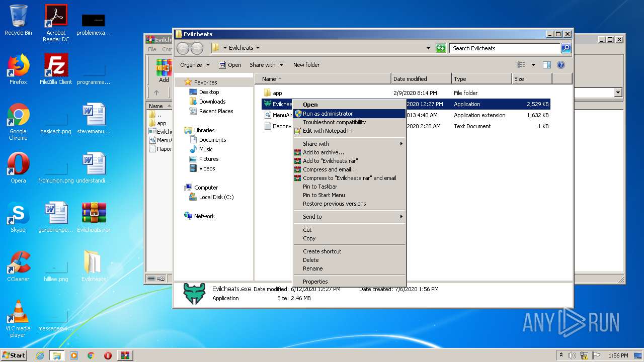This screenshot has height=362, width=644.
Task: Choose Rename from context menu
Action: pos(350,268)
